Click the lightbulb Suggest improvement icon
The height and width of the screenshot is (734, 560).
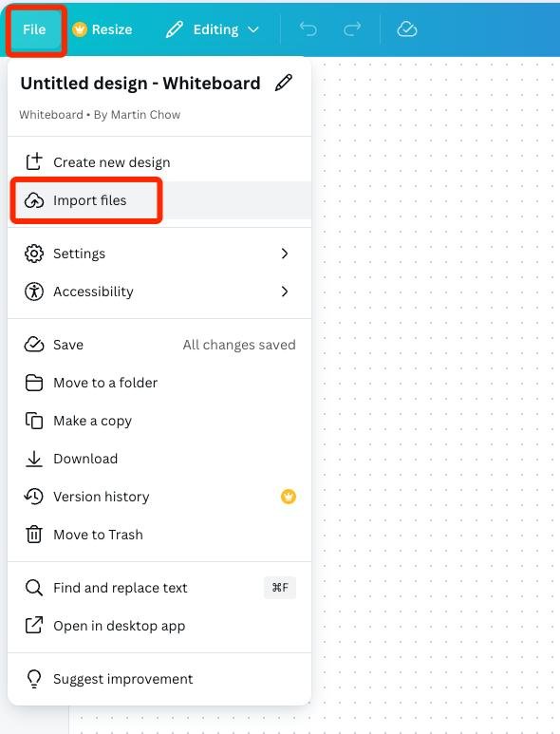pyautogui.click(x=33, y=679)
